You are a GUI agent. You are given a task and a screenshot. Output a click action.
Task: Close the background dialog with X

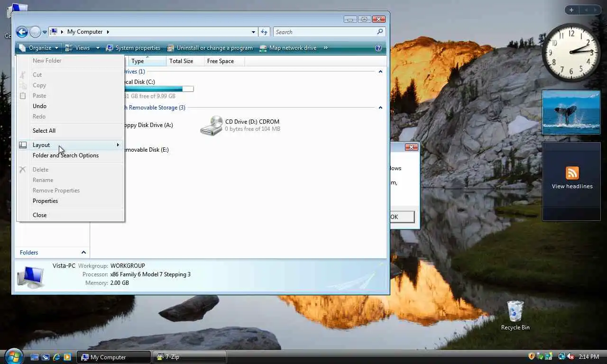coord(412,147)
